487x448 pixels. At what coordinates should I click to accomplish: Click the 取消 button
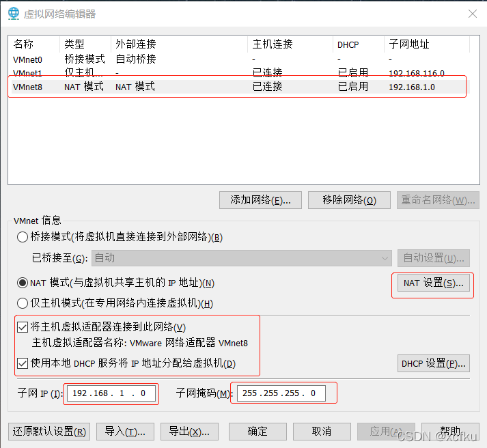coord(322,432)
